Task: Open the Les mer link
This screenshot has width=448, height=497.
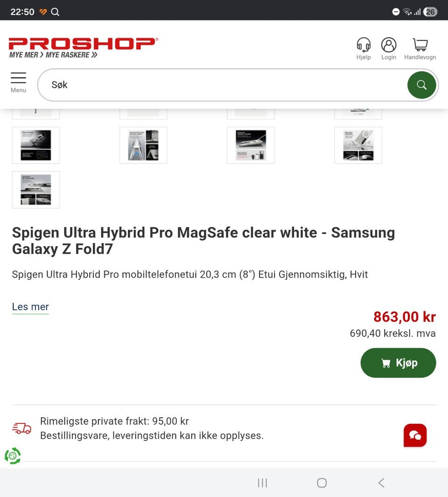Action: [30, 307]
